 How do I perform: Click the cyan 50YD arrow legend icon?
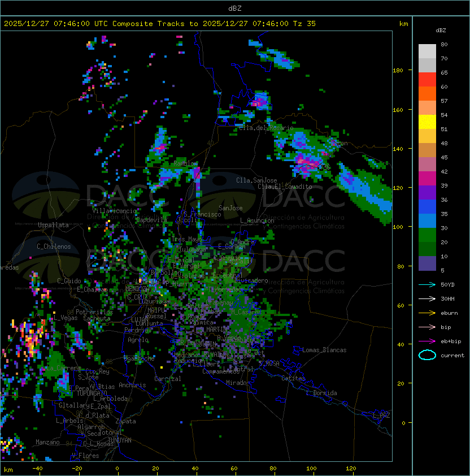pyautogui.click(x=427, y=285)
